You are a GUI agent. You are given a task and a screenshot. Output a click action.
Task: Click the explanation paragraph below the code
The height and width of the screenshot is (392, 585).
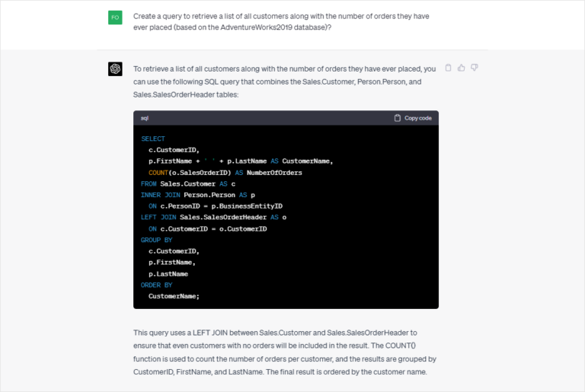(x=285, y=352)
